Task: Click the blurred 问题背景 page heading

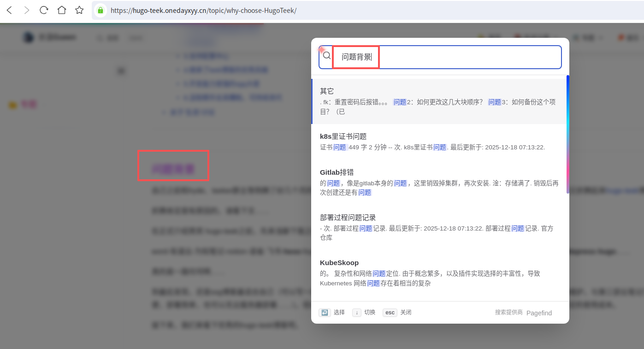Action: [x=173, y=169]
